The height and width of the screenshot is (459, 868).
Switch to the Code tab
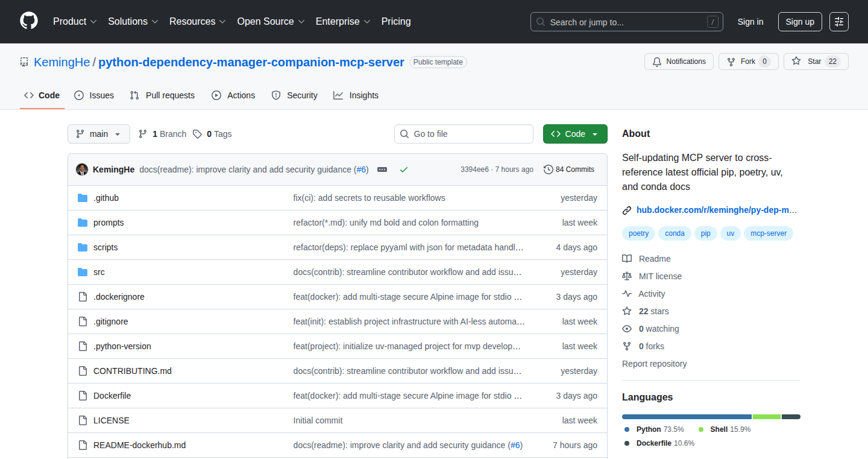click(x=42, y=95)
